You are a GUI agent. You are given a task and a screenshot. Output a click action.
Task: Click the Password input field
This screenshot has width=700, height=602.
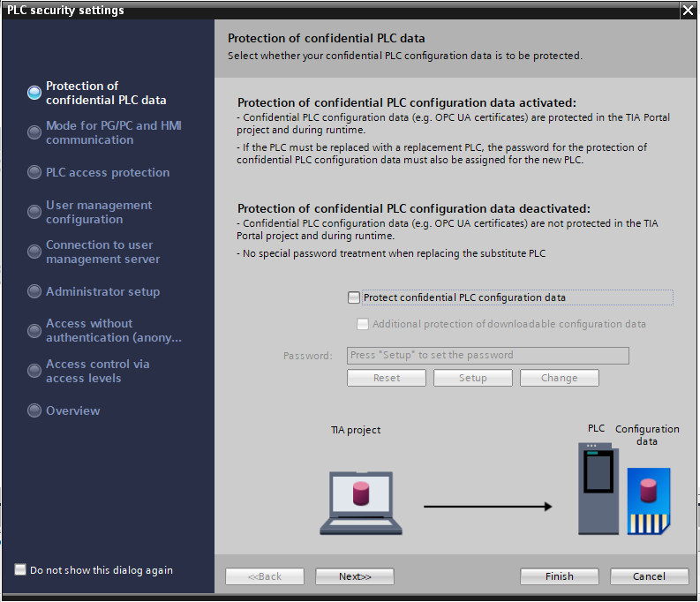(x=488, y=355)
